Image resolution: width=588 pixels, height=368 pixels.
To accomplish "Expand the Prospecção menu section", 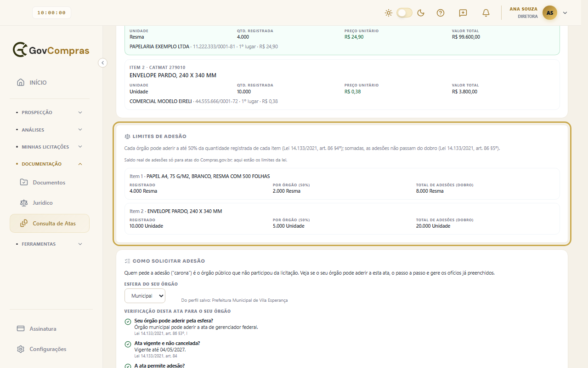I will coord(50,112).
